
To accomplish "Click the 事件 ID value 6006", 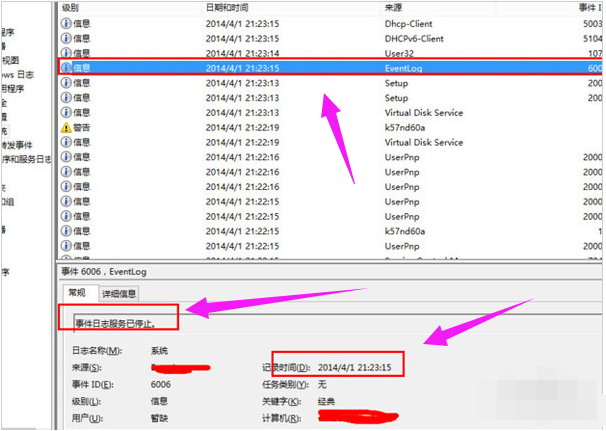I will point(162,383).
